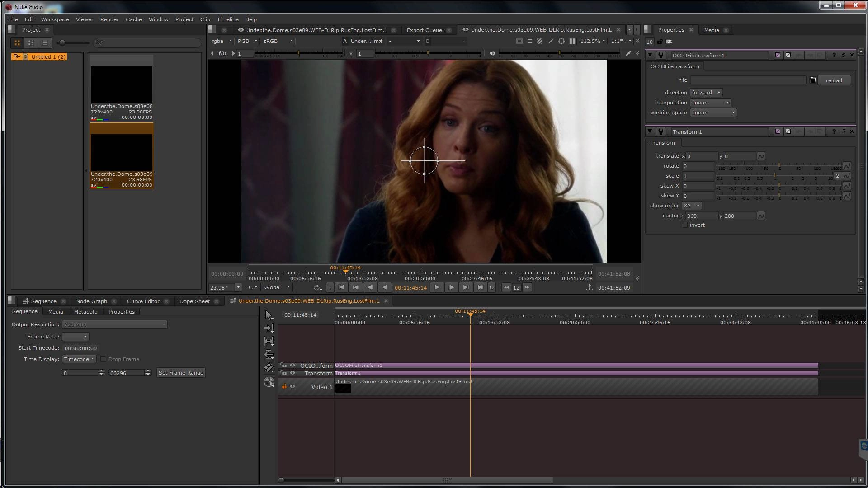The height and width of the screenshot is (488, 868).
Task: Clear all panels in the properties bin
Action: tap(669, 42)
